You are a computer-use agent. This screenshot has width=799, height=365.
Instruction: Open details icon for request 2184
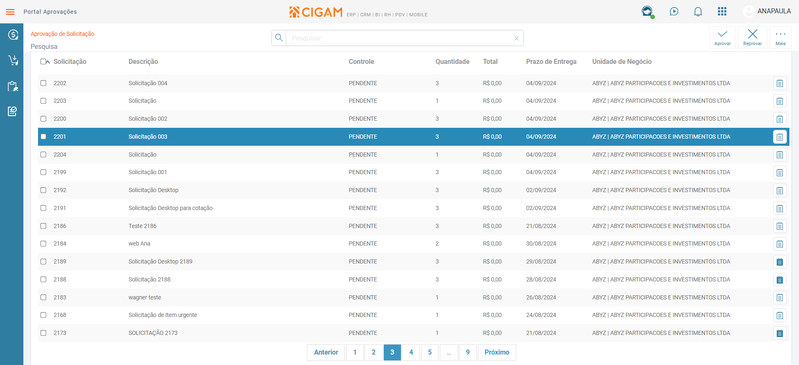click(x=779, y=244)
